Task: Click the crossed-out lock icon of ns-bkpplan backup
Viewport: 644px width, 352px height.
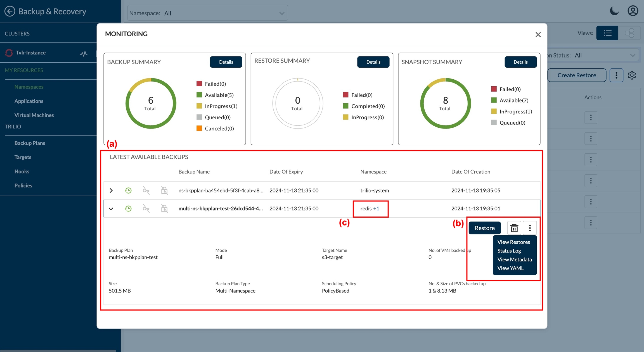Action: [164, 191]
